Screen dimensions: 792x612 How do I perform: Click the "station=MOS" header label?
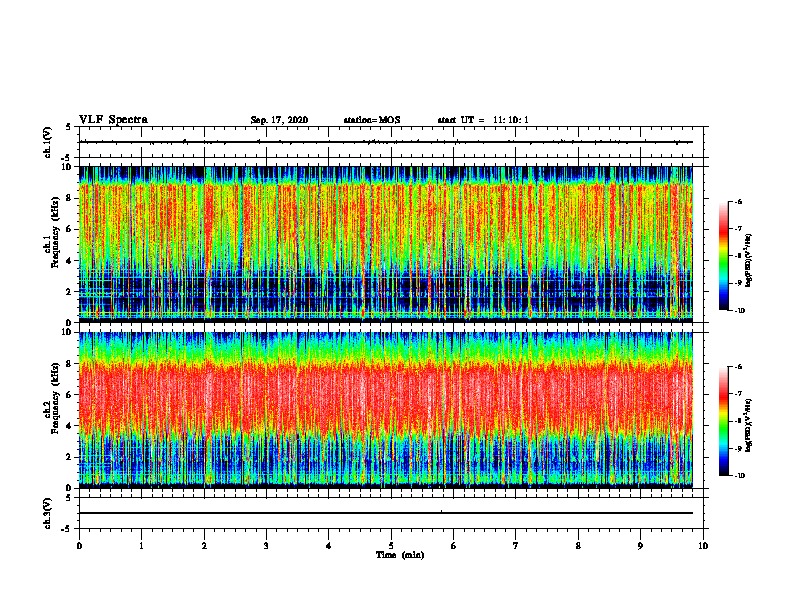372,120
